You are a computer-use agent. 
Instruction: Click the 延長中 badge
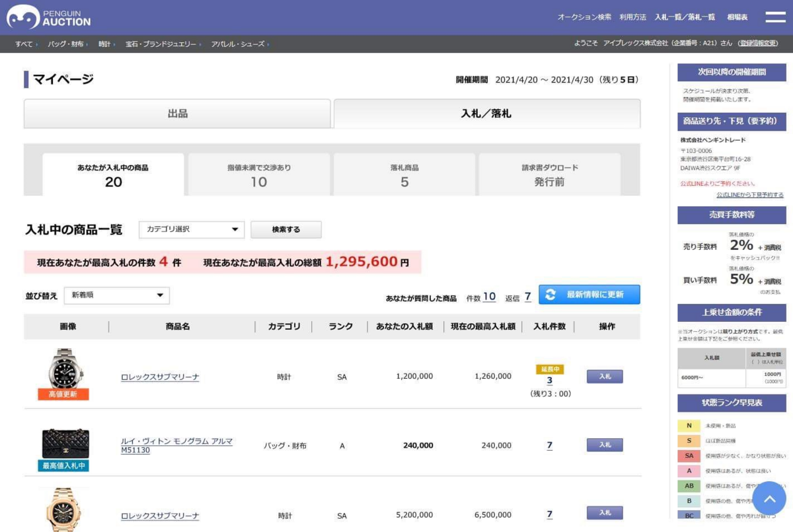pos(550,369)
